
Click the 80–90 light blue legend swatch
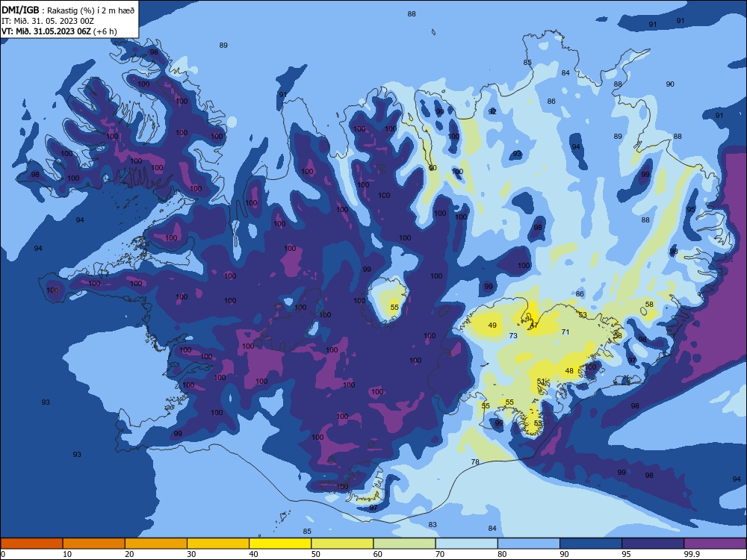(x=529, y=544)
